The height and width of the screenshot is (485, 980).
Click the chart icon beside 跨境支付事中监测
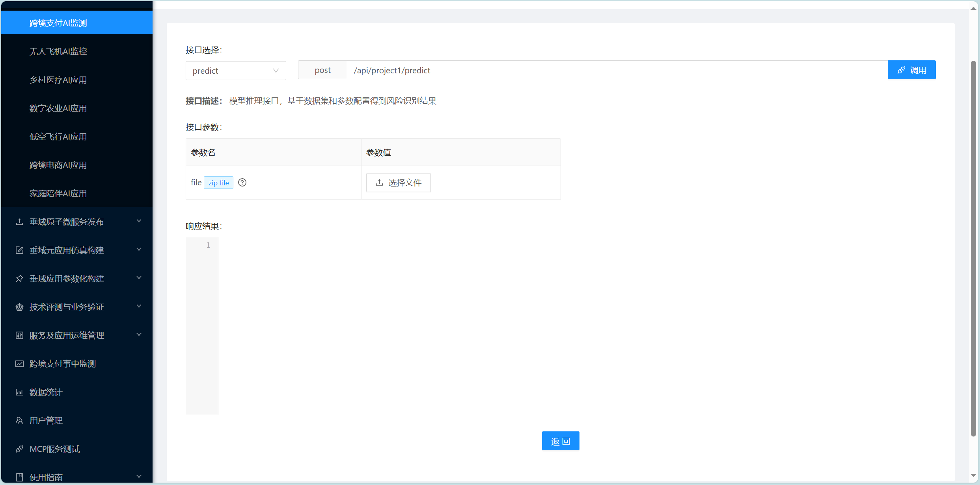click(19, 364)
